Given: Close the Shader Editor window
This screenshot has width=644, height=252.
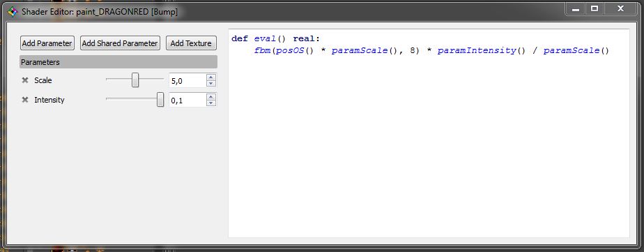Looking at the screenshot, I should (620, 8).
